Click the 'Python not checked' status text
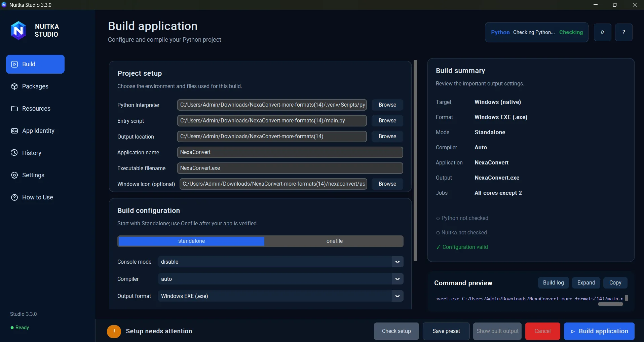Viewport: 644px width, 342px height. [465, 218]
